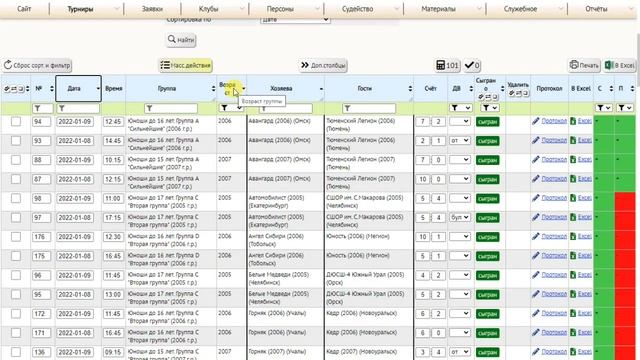Screen dimensions: 640x360
Task: Open Сыгран column filter dropdown
Action: (489, 108)
